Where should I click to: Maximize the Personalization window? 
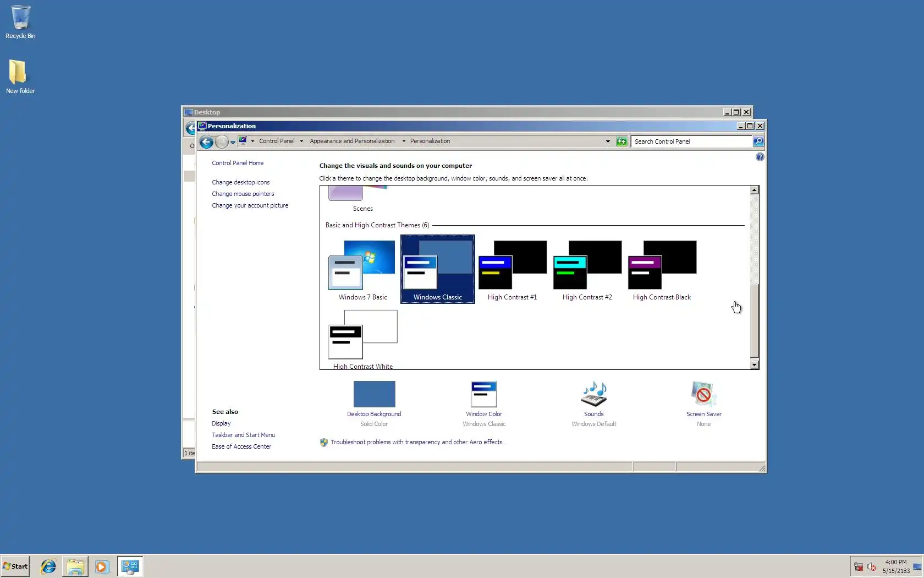click(x=750, y=126)
